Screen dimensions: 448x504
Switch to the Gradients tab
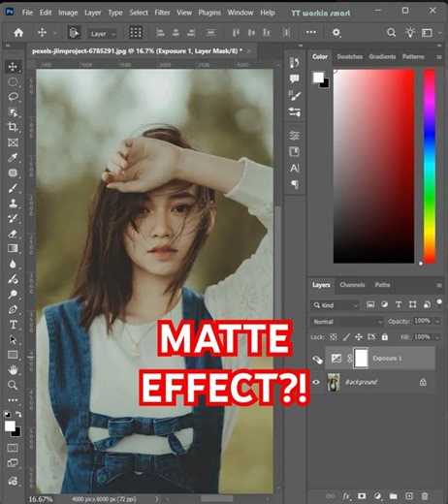[382, 57]
